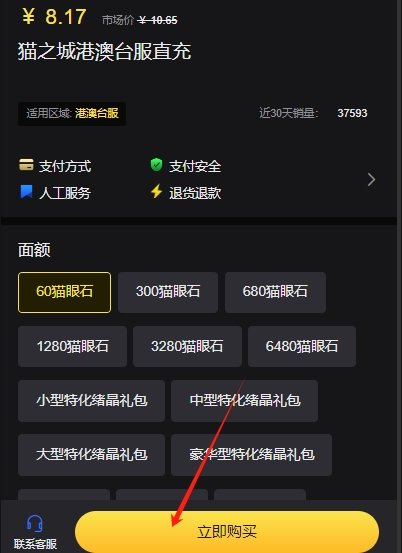Viewport: 402px width, 553px height.
Task: Choose the 3280猫眼石 option
Action: (187, 346)
